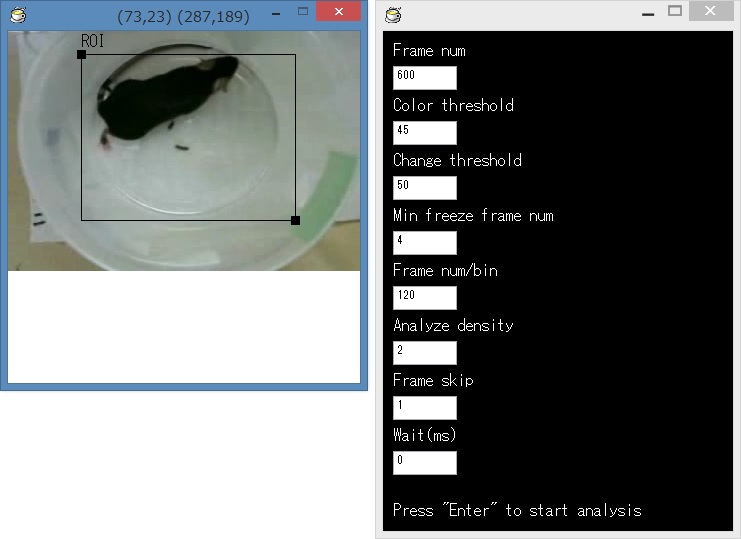Select the Analyze density input box
This screenshot has height=539, width=741.
425,353
